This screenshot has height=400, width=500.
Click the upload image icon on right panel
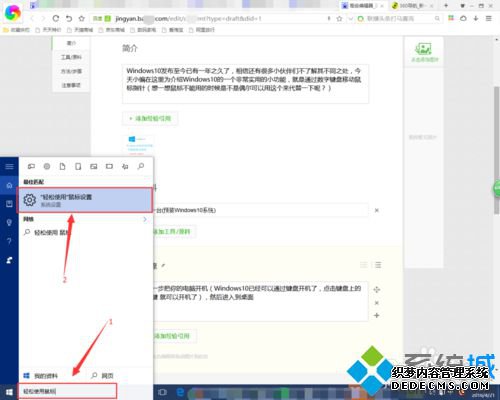tap(424, 52)
